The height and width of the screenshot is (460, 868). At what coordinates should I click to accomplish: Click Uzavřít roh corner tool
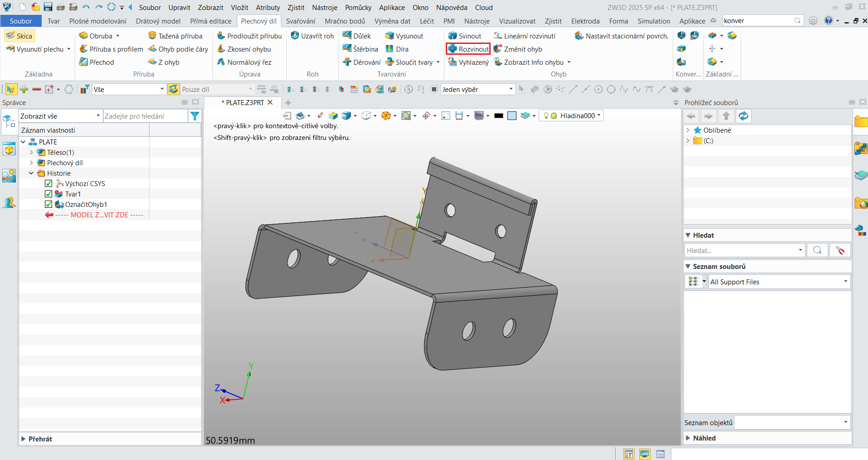[x=312, y=36]
